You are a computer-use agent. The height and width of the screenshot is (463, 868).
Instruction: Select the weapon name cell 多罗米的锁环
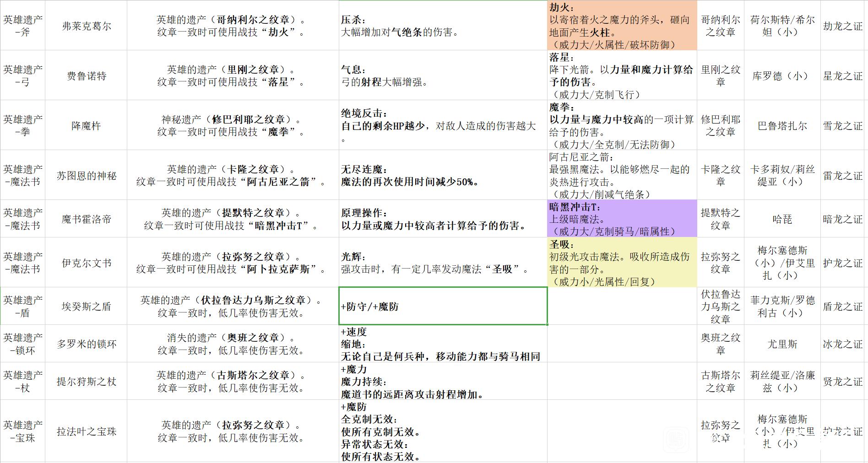pyautogui.click(x=86, y=344)
